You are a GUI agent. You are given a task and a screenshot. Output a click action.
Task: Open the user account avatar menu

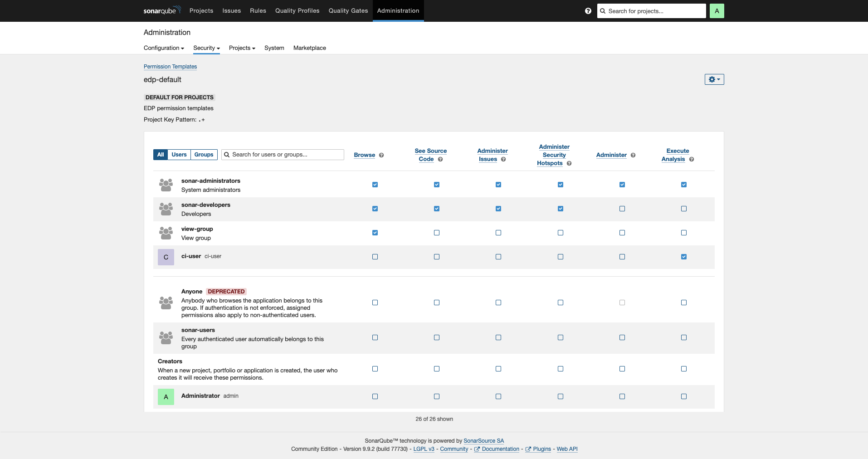click(x=717, y=10)
